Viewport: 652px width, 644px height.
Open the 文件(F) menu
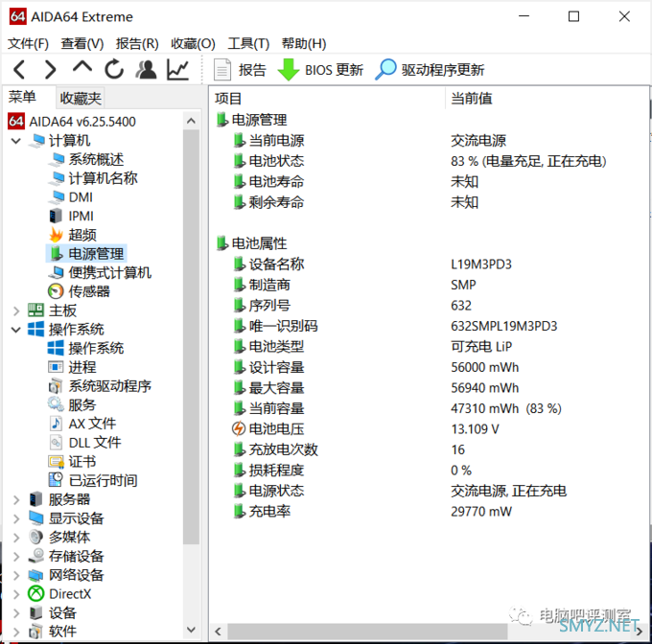28,43
